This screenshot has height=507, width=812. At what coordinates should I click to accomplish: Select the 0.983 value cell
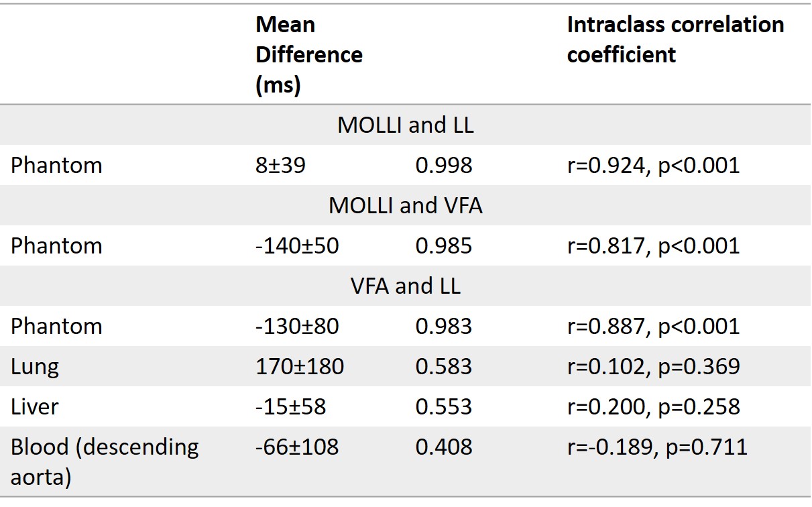443,327
